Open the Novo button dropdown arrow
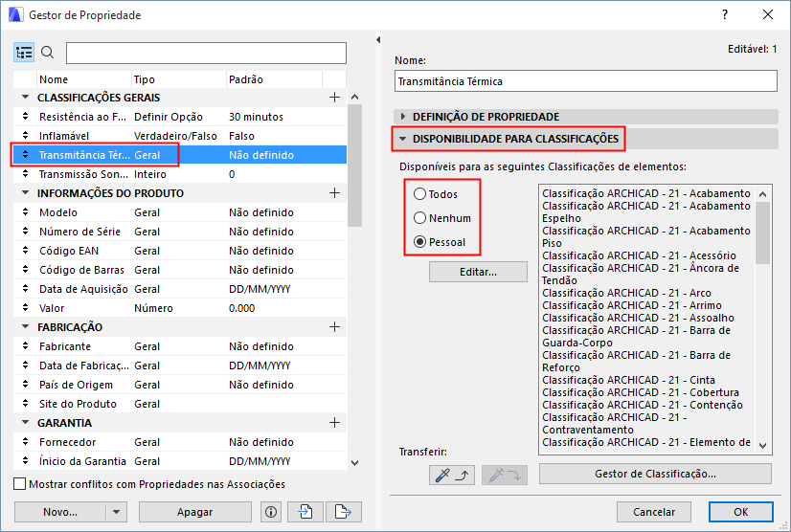 coord(117,512)
